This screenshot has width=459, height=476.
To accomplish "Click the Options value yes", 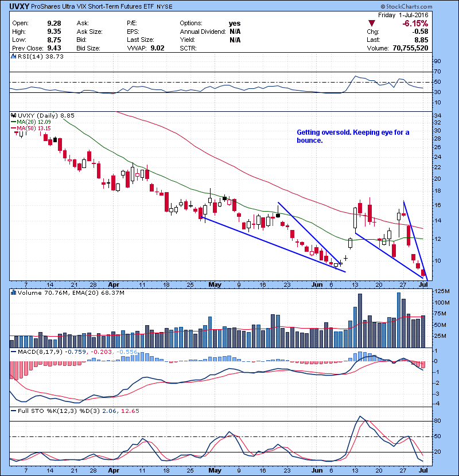I will click(x=235, y=24).
